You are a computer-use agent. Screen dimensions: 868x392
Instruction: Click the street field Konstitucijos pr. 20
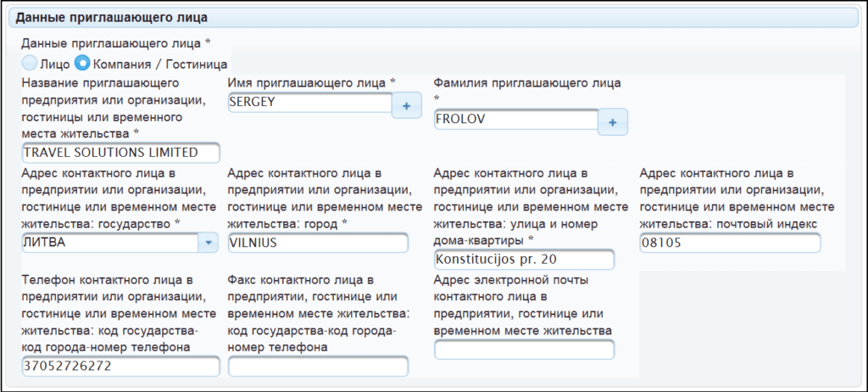523,260
